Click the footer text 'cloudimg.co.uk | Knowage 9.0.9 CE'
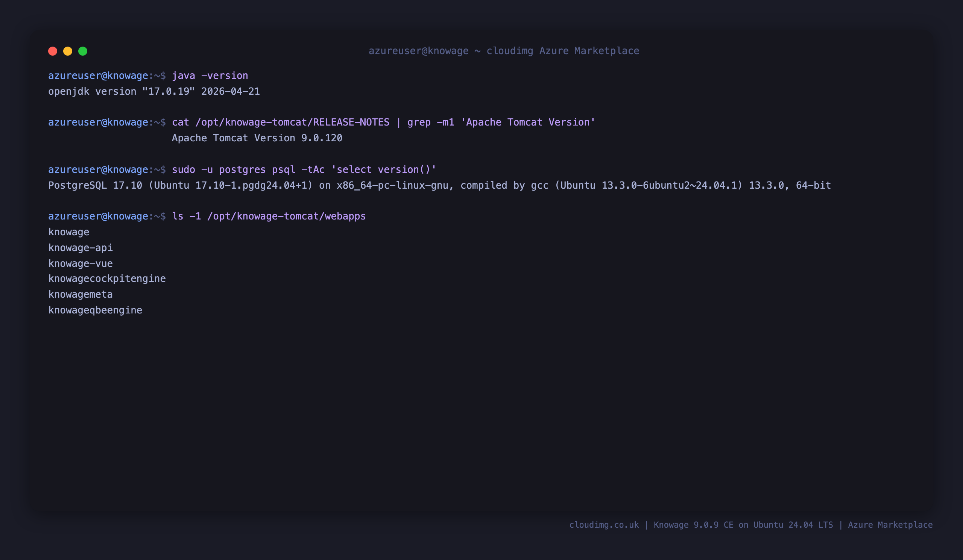Viewport: 963px width, 560px height. [x=652, y=525]
